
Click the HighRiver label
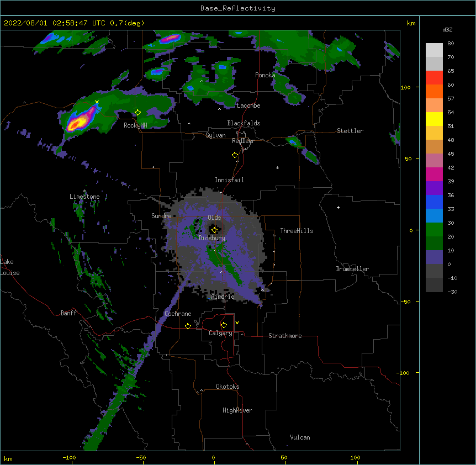tap(237, 410)
